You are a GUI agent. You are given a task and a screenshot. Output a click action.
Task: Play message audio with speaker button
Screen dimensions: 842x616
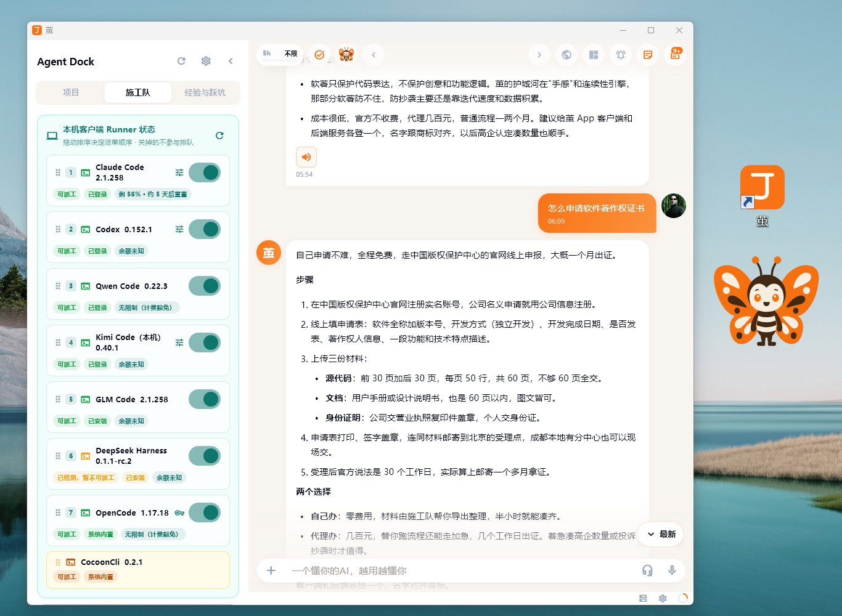(x=306, y=157)
